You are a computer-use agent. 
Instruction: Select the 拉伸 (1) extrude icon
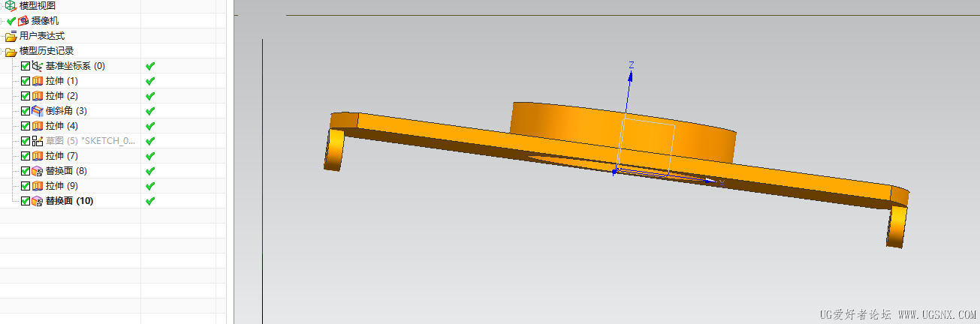click(38, 81)
